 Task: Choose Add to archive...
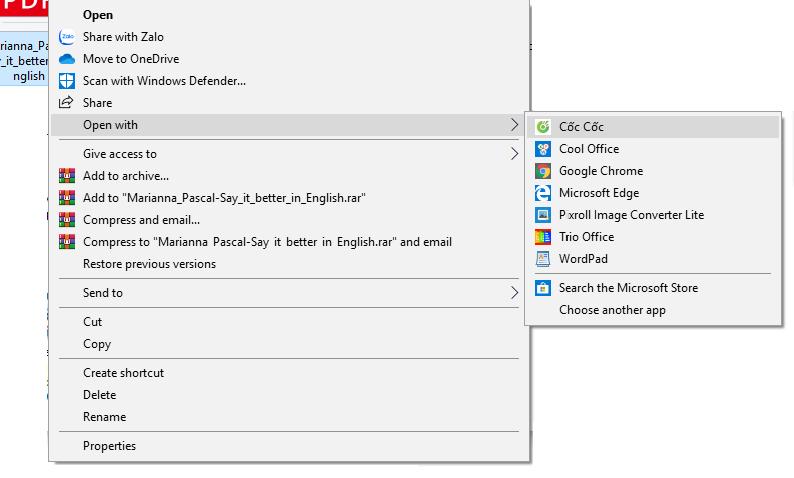coord(290,176)
